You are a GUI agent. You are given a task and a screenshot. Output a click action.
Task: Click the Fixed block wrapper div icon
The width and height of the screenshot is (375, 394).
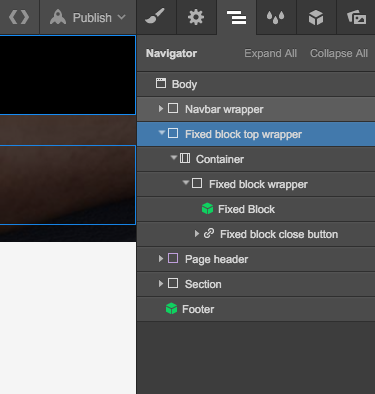tap(197, 183)
